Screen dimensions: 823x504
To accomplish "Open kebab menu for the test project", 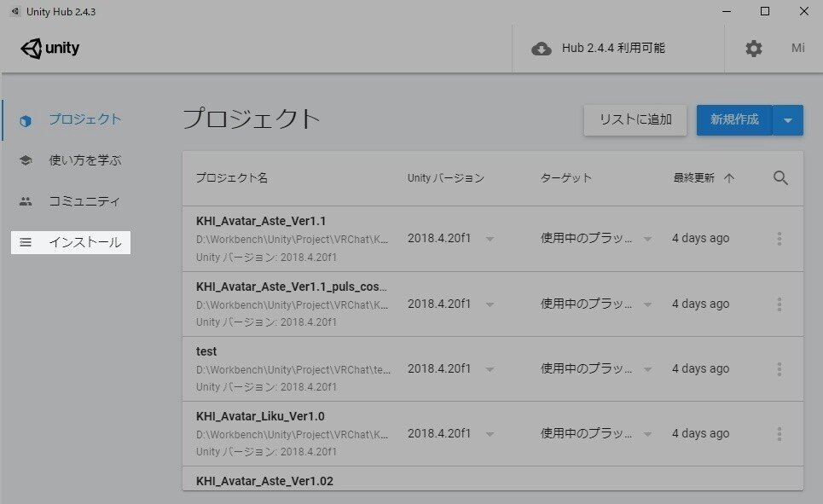I will point(779,368).
